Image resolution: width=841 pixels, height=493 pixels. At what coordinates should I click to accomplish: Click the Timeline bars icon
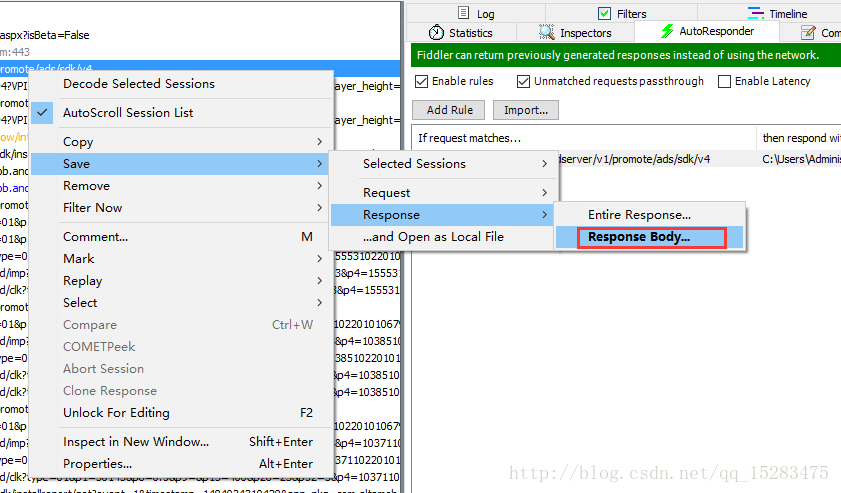point(756,13)
